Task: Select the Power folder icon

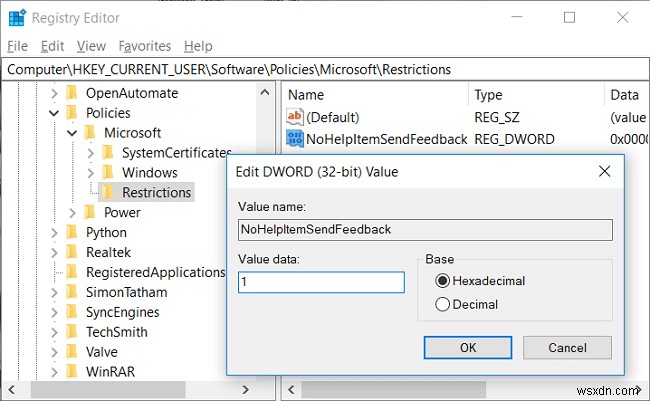Action: pos(90,212)
